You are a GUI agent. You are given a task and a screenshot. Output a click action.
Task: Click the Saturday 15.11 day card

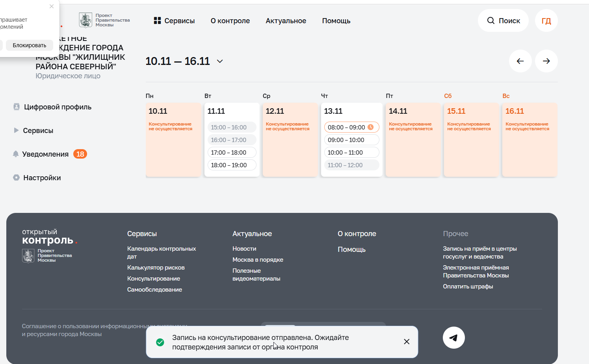471,140
